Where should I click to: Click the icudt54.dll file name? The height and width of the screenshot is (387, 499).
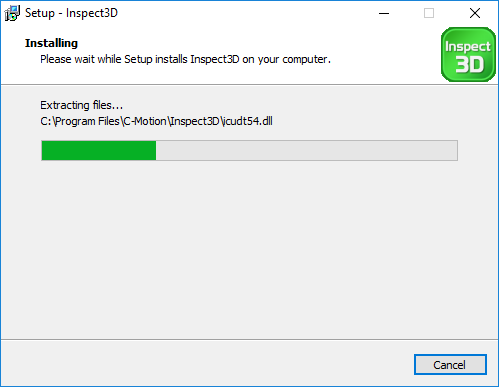pyautogui.click(x=248, y=121)
